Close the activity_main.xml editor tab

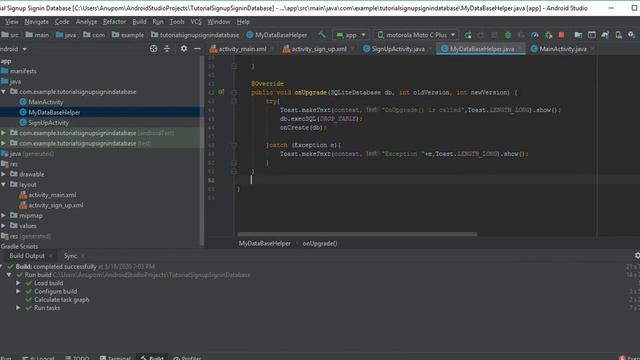272,49
